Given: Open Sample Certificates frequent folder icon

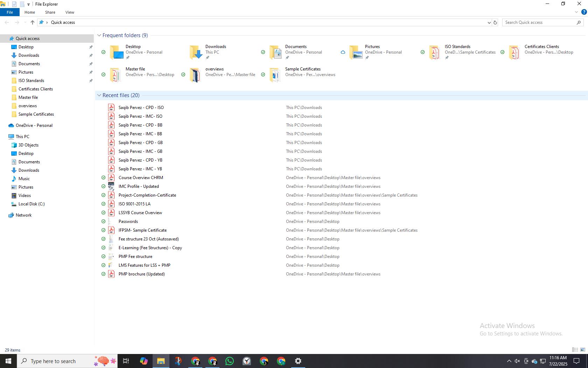Looking at the screenshot, I should pos(275,75).
